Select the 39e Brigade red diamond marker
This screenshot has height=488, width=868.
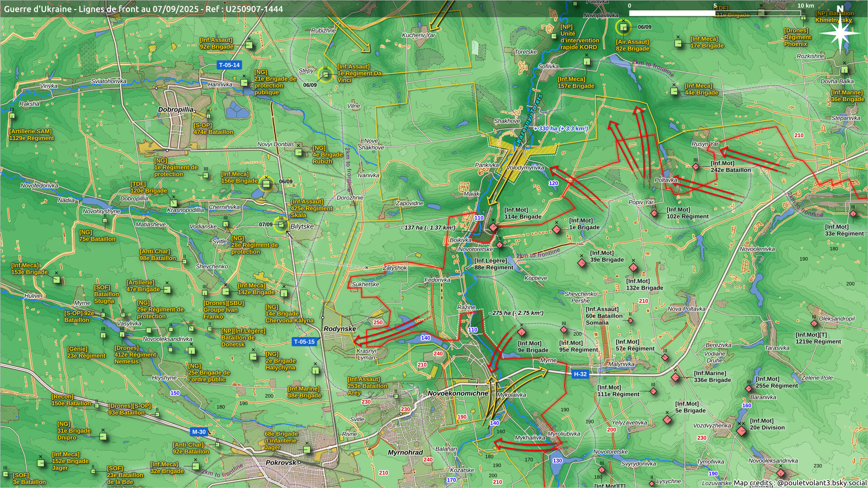582,263
